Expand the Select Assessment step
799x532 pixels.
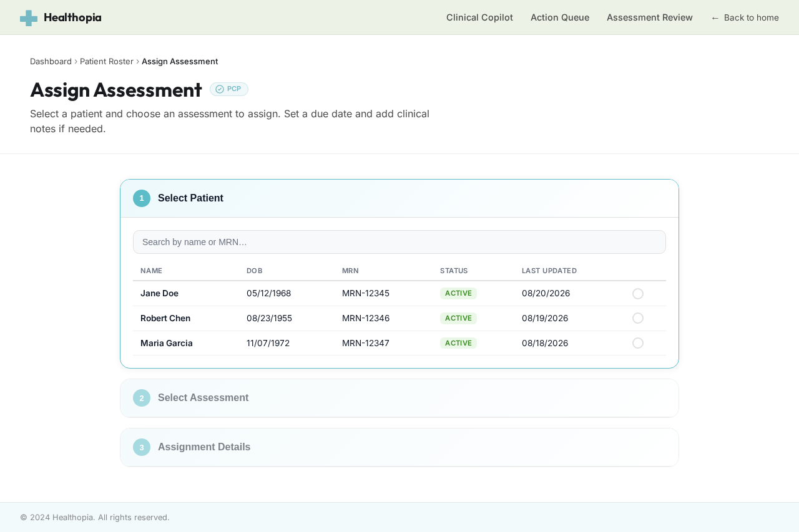399,398
